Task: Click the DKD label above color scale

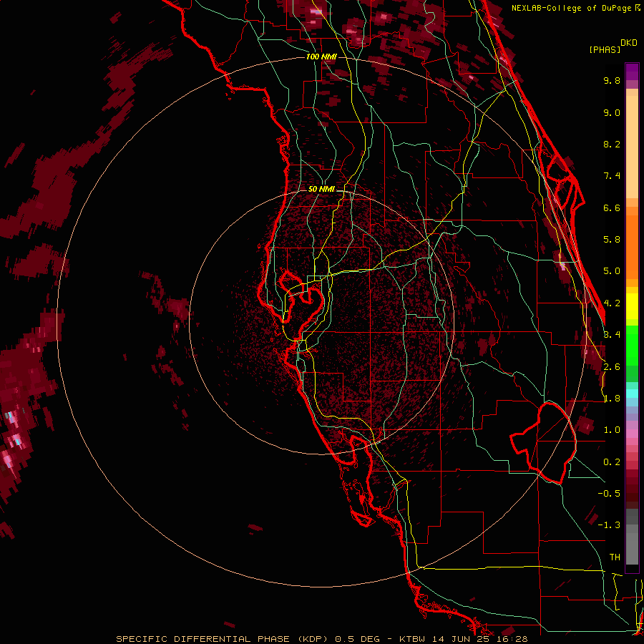Action: [628, 43]
